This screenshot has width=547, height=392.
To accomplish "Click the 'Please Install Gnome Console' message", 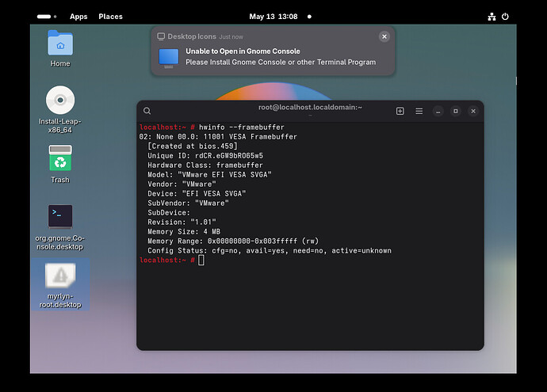I will pos(281,62).
